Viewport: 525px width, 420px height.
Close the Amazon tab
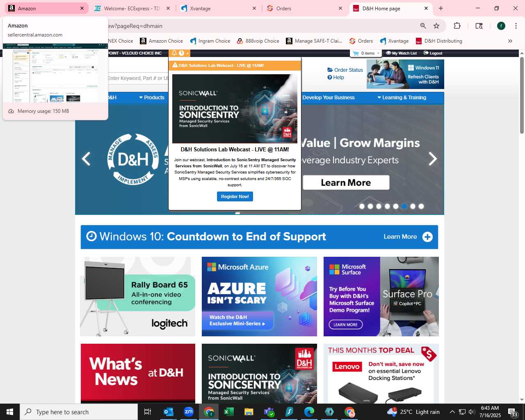(x=82, y=8)
